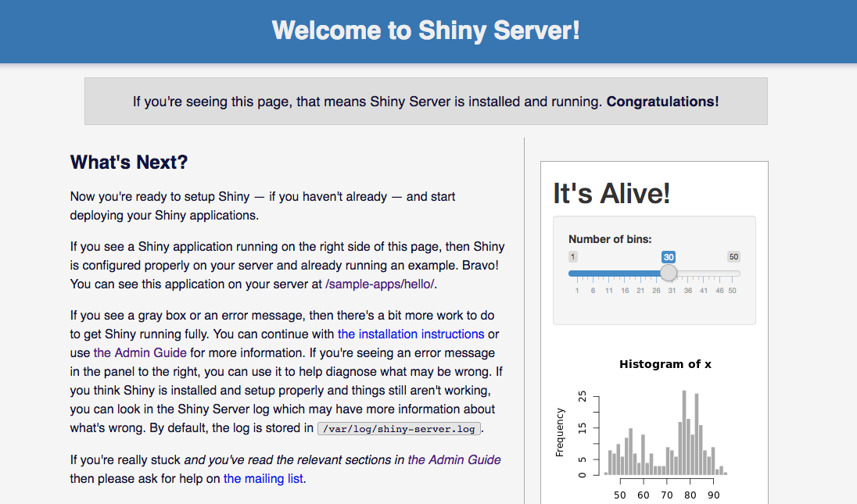857x504 pixels.
Task: Click the What's Next? heading
Action: (128, 162)
